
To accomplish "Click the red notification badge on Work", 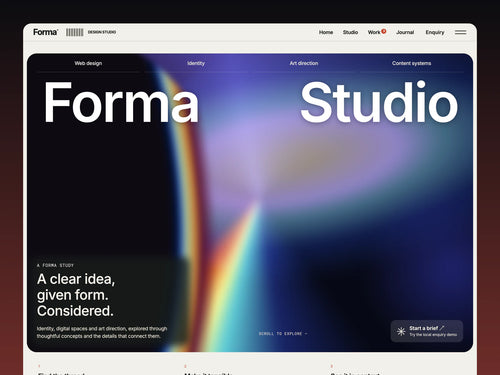I will [384, 31].
